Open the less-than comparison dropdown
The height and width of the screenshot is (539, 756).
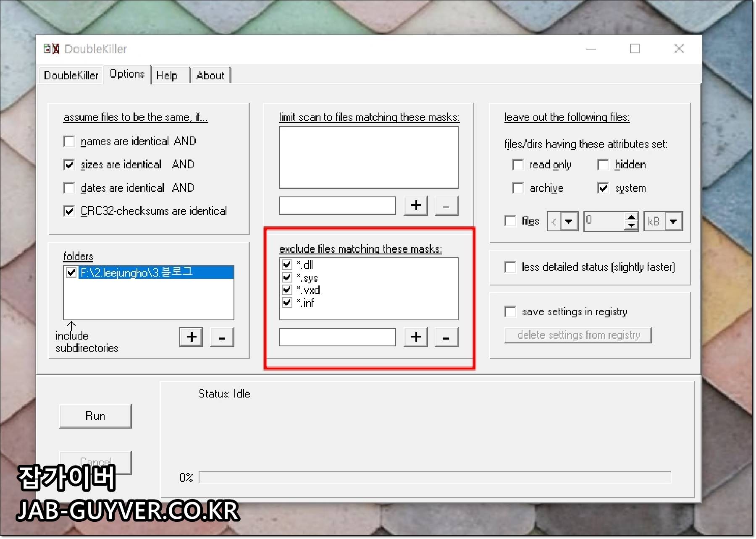[x=569, y=221]
